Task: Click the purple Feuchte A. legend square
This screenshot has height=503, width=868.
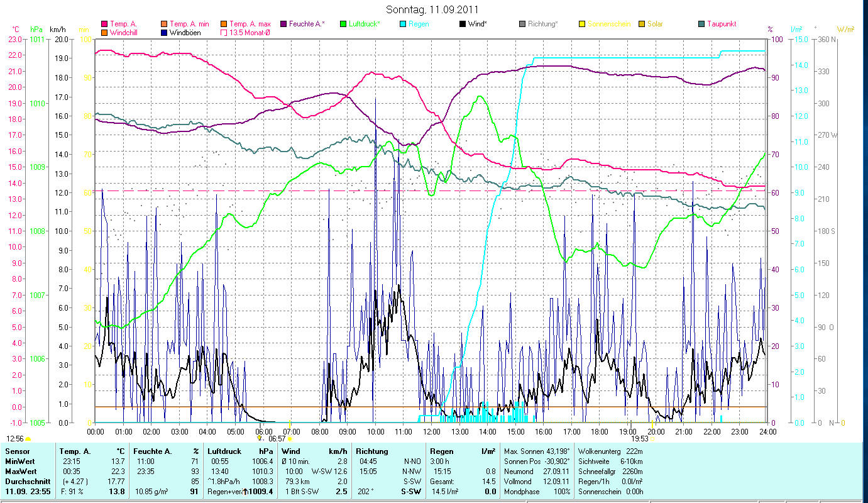Action: click(x=283, y=24)
